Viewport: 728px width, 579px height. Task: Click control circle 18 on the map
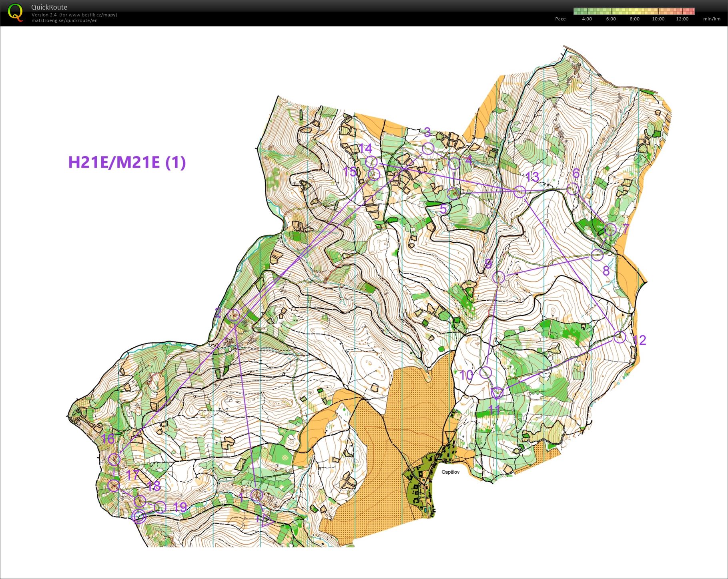[140, 501]
